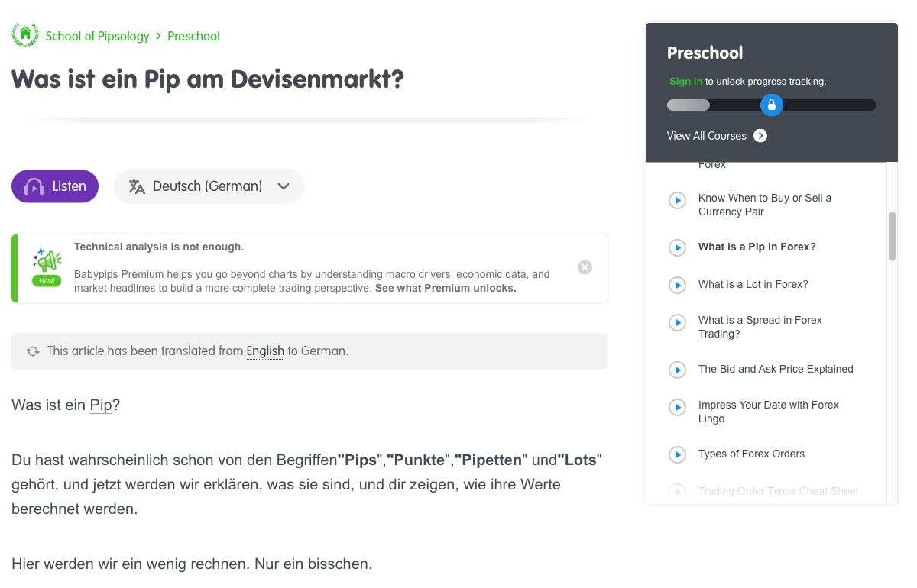Open the 'See what Premium unlocks.' link

pos(446,289)
